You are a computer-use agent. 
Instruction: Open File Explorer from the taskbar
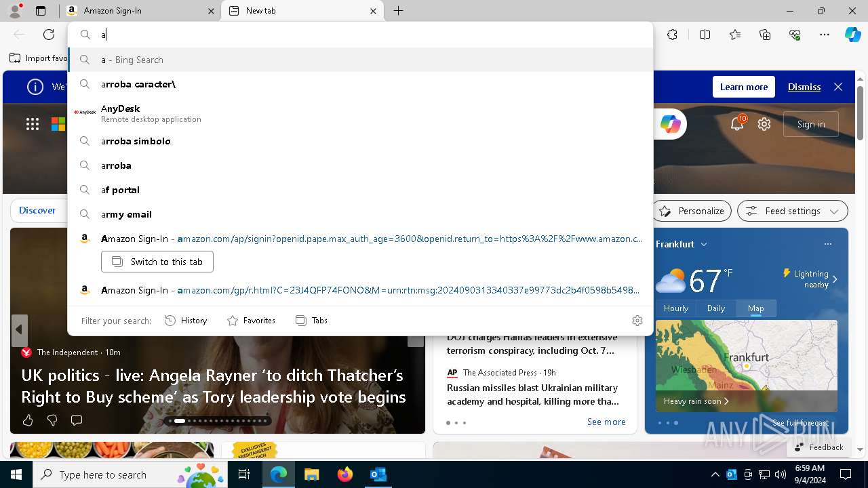[312, 475]
